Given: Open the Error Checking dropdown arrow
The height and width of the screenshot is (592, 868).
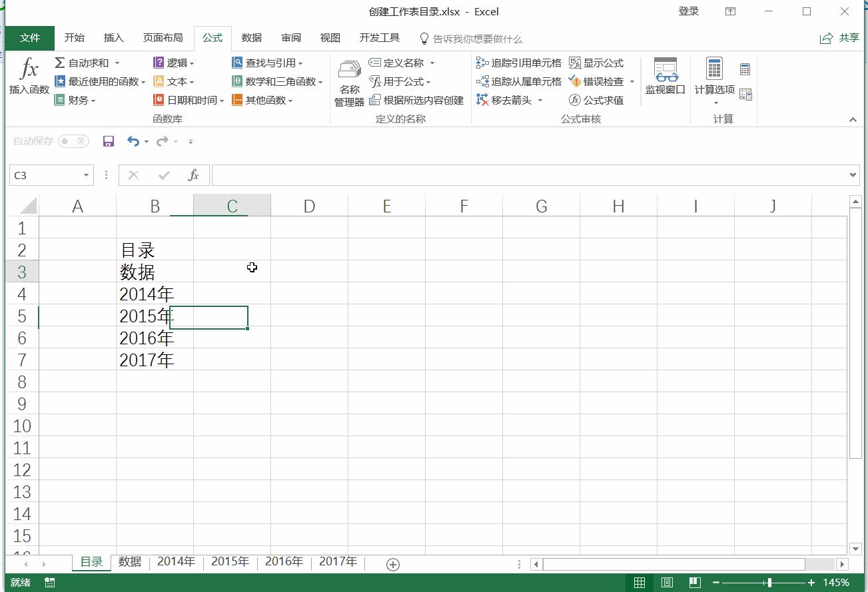Looking at the screenshot, I should click(x=632, y=81).
